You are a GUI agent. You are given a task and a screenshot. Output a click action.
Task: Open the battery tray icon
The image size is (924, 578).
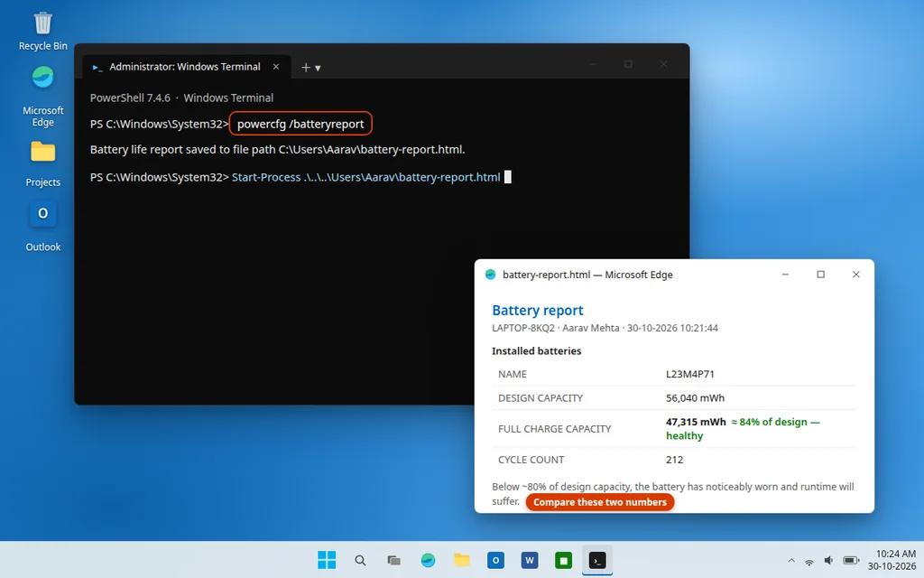point(851,560)
